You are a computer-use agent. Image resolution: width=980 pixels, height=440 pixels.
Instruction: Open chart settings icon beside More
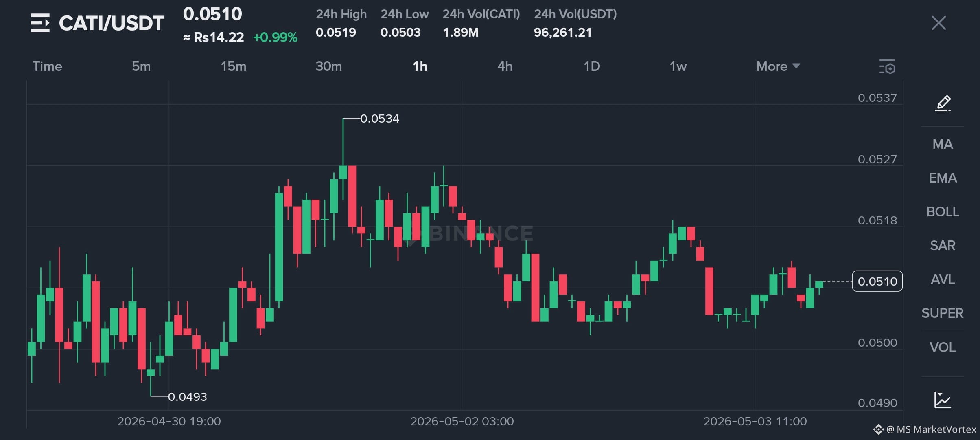point(887,66)
